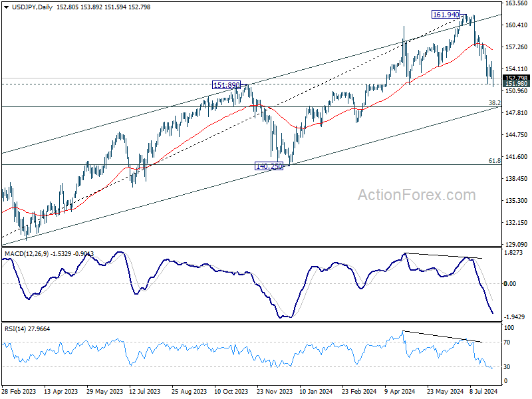Click the 147.810 price axis value
This screenshot has width=532, height=399.
click(517, 112)
